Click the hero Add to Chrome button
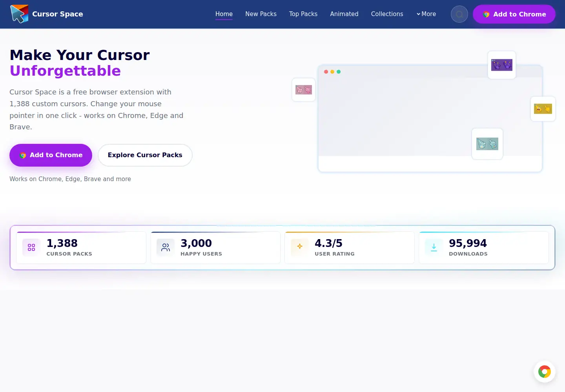Viewport: 565px width, 392px height. click(51, 155)
